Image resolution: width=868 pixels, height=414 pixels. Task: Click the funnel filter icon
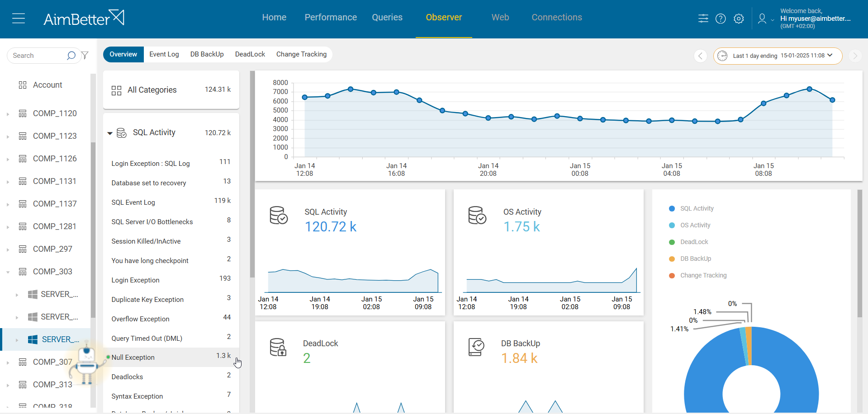(x=85, y=55)
